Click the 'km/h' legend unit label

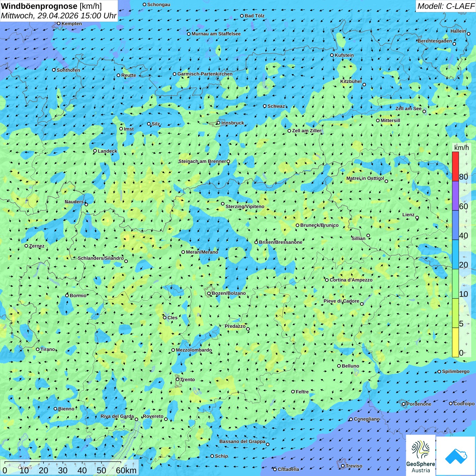(461, 148)
